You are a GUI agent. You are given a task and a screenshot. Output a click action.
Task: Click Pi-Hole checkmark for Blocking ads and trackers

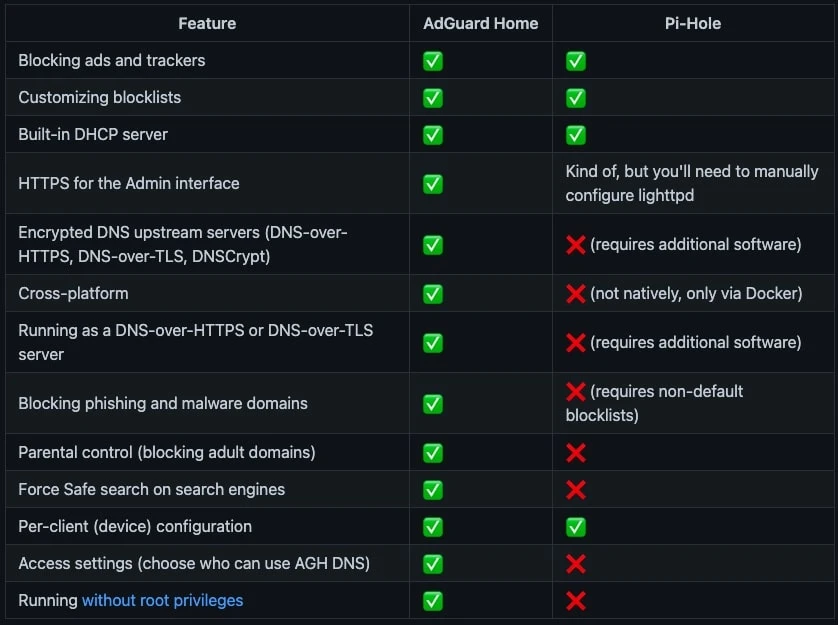[x=576, y=61]
